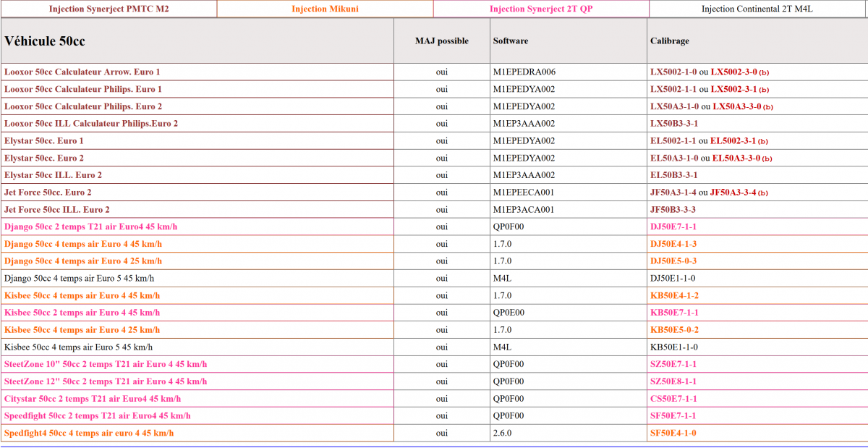Click calibration code KB50E1-1-0
Viewport: 868px width, 448px height.
(674, 347)
